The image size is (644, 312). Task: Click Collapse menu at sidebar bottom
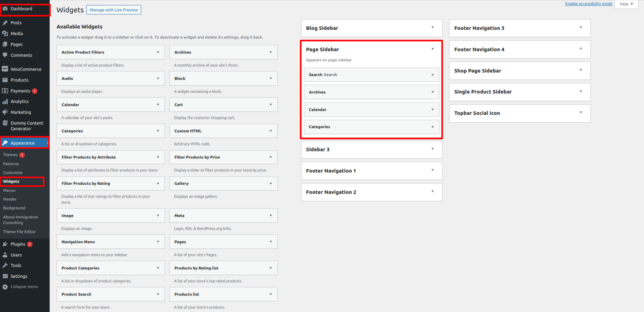[x=24, y=287]
